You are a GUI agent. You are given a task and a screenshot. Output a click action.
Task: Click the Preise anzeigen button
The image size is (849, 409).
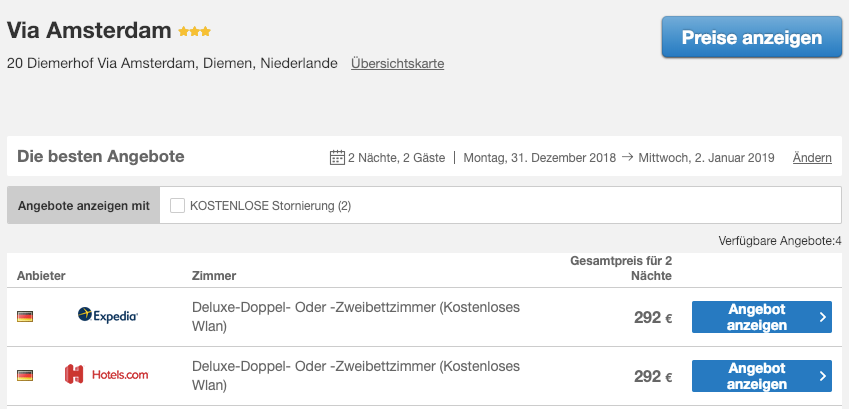coord(752,37)
